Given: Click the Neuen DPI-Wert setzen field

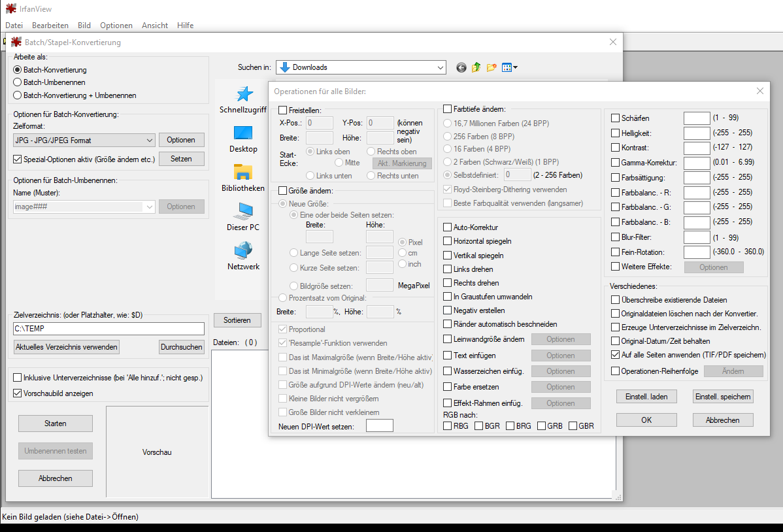Looking at the screenshot, I should click(x=380, y=425).
